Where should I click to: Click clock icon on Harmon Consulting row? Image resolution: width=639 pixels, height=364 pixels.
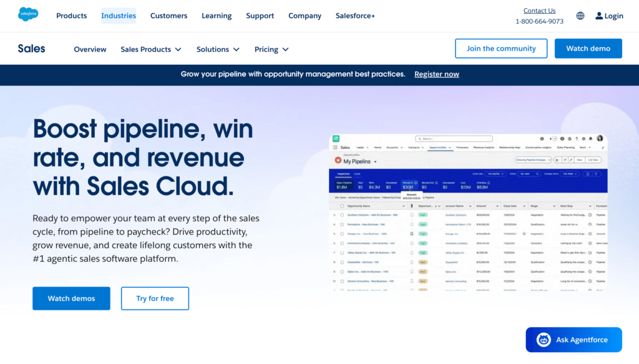pos(590,281)
